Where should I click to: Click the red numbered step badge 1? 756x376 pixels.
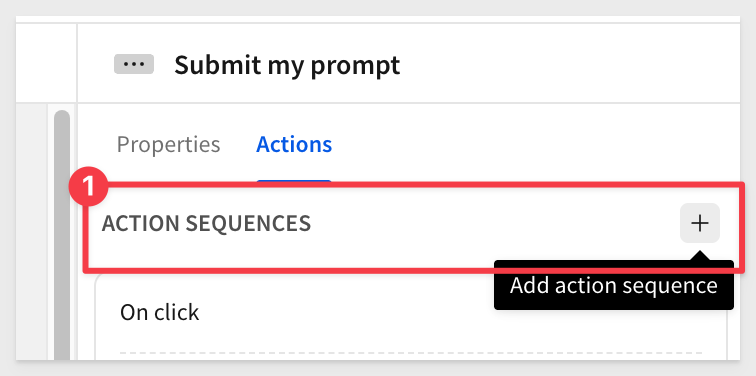click(88, 188)
